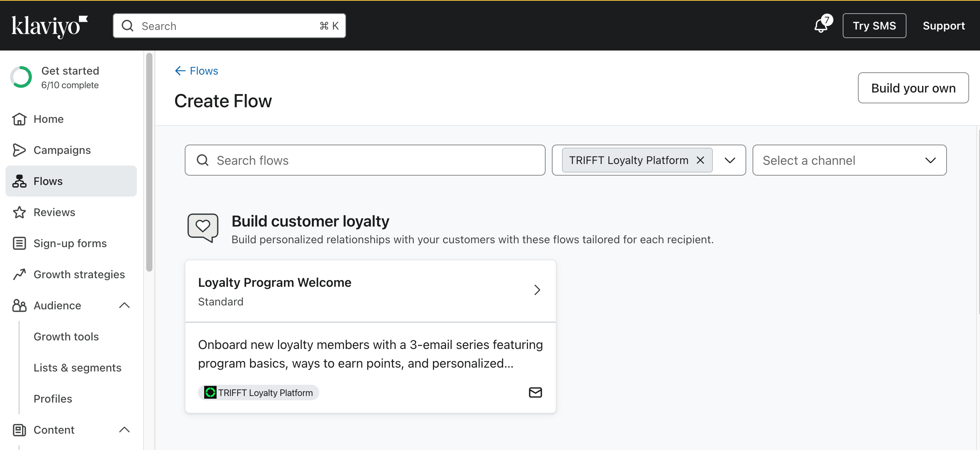Screen dimensions: 980x450
Task: Click the Campaigns paper-plane icon
Action: pyautogui.click(x=19, y=150)
